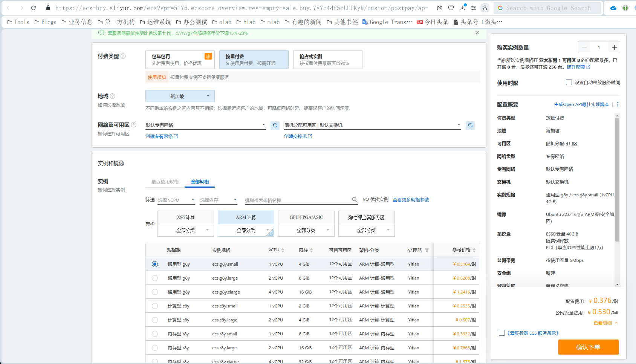
Task: Open browser settings sliders icon
Action: pyautogui.click(x=474, y=8)
